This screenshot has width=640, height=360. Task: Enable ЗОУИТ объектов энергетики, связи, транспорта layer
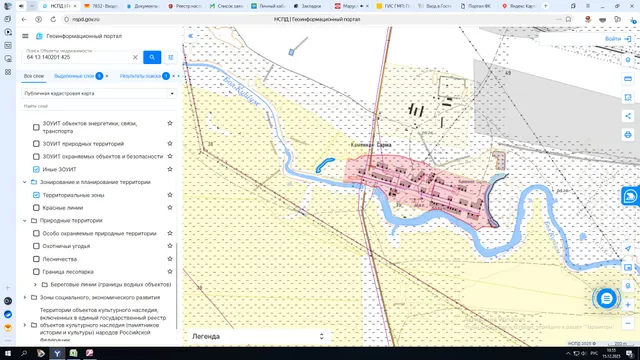36,127
